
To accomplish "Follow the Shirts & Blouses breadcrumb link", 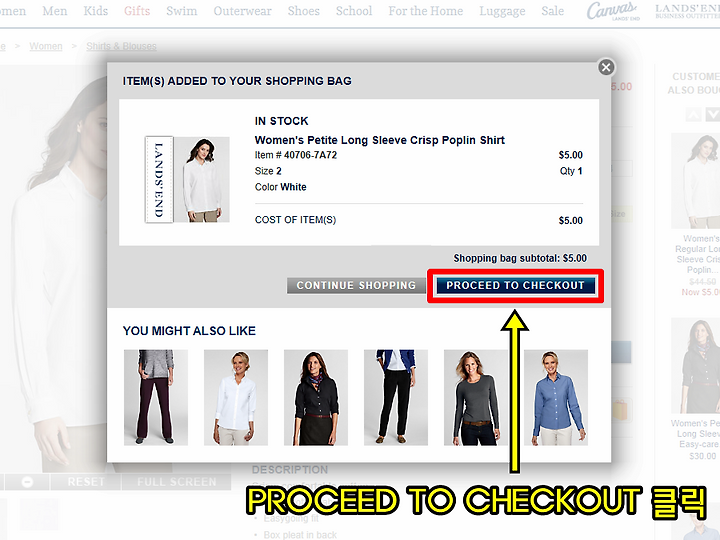I will pos(121,46).
